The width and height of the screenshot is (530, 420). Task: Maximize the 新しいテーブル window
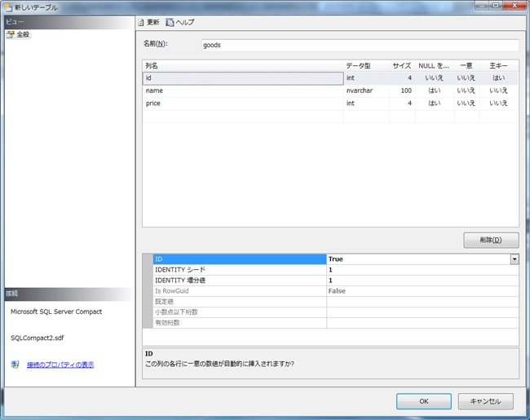click(x=496, y=6)
